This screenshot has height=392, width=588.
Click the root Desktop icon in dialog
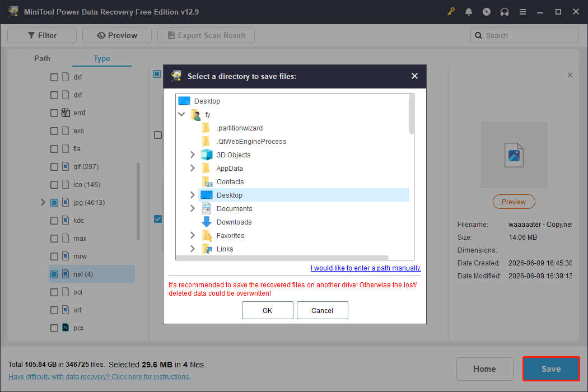click(x=184, y=101)
